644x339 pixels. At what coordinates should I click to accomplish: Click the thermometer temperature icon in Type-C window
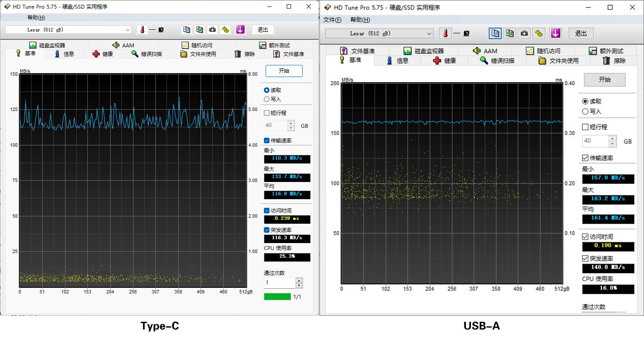[142, 30]
